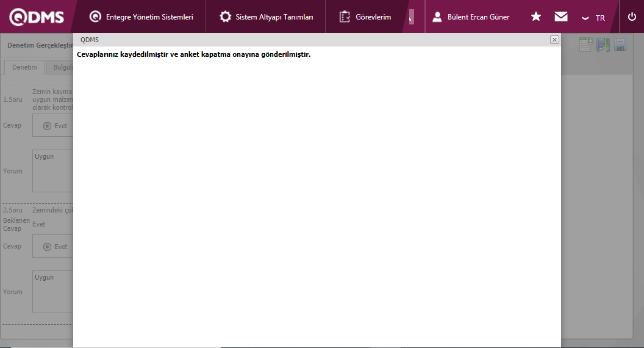Click the blue floppy disk save icon
This screenshot has width=644, height=348.
(x=620, y=45)
